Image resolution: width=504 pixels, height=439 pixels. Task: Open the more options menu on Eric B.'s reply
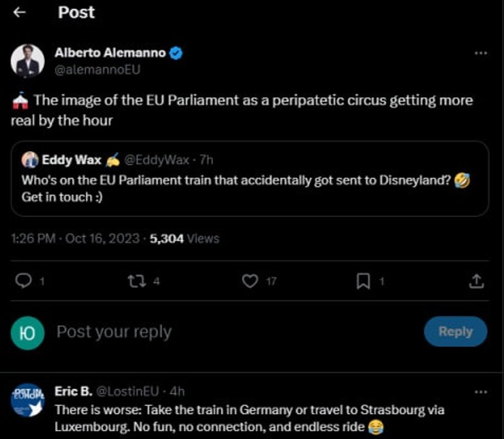click(481, 392)
